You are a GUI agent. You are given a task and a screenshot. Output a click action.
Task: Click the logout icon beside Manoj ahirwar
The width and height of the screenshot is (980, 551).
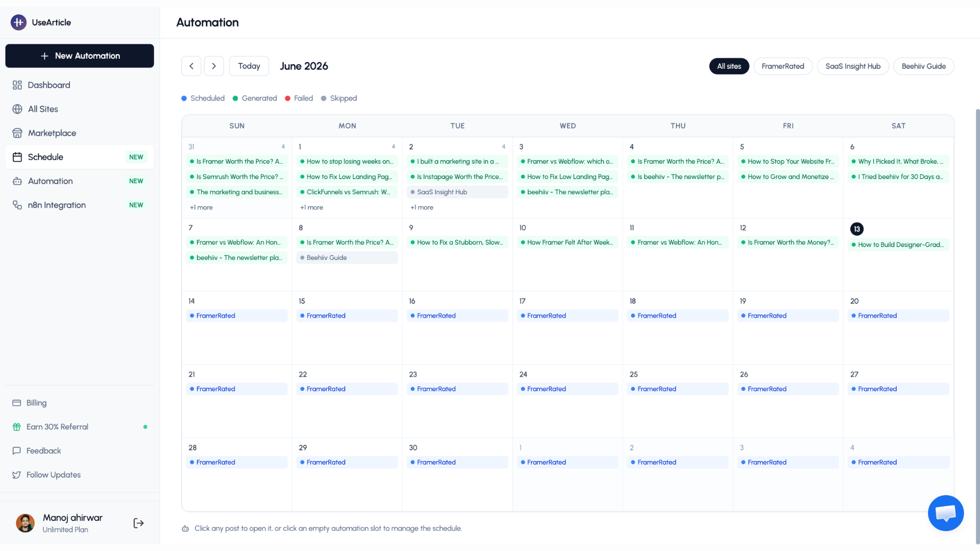[138, 523]
